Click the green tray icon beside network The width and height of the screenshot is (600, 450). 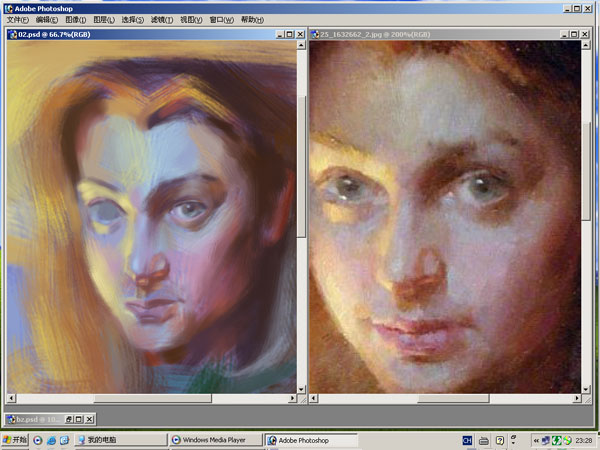[x=556, y=440]
